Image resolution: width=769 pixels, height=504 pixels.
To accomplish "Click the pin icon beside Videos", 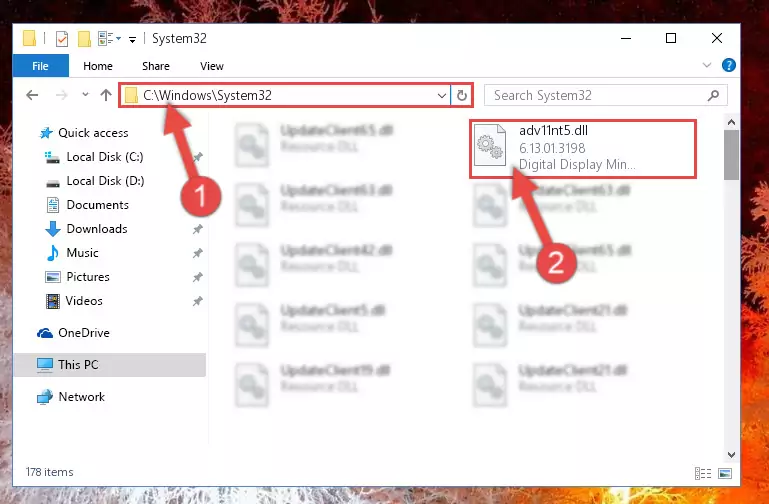I will coord(198,301).
